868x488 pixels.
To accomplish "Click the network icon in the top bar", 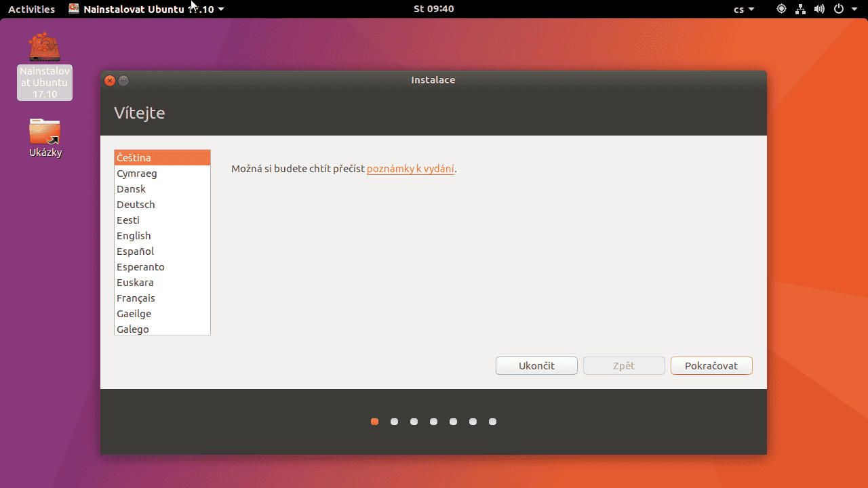I will pos(800,9).
